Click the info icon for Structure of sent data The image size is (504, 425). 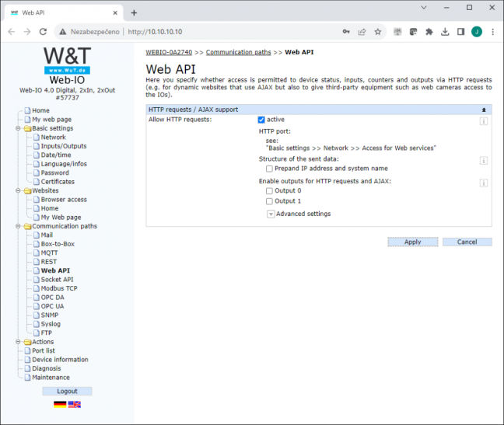(x=484, y=161)
